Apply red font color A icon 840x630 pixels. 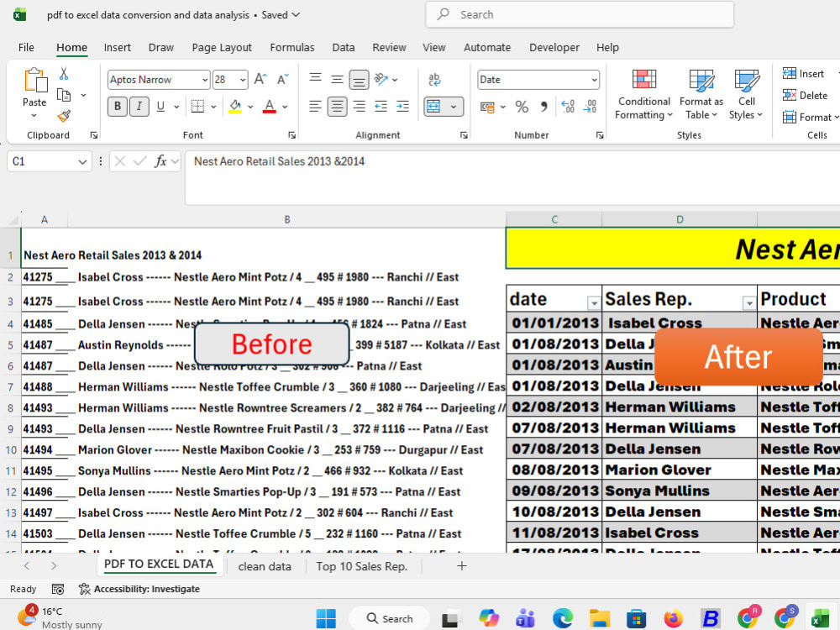[270, 107]
